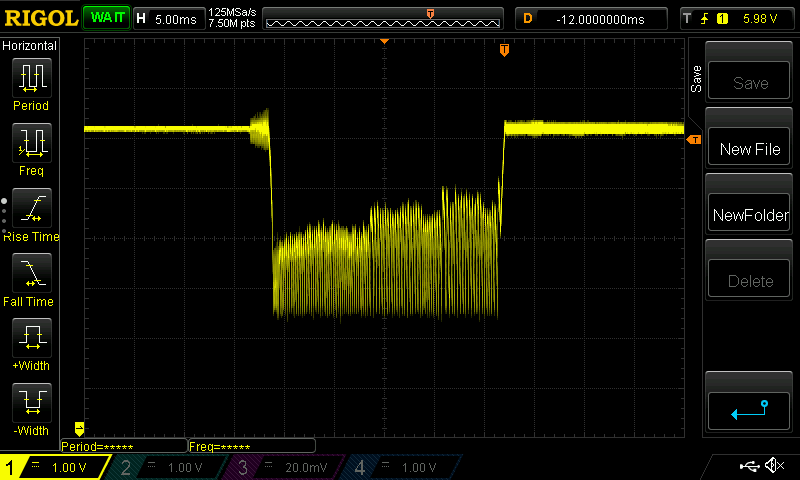Select the +Width measurement icon
Screen dimensions: 800x480
click(x=32, y=338)
